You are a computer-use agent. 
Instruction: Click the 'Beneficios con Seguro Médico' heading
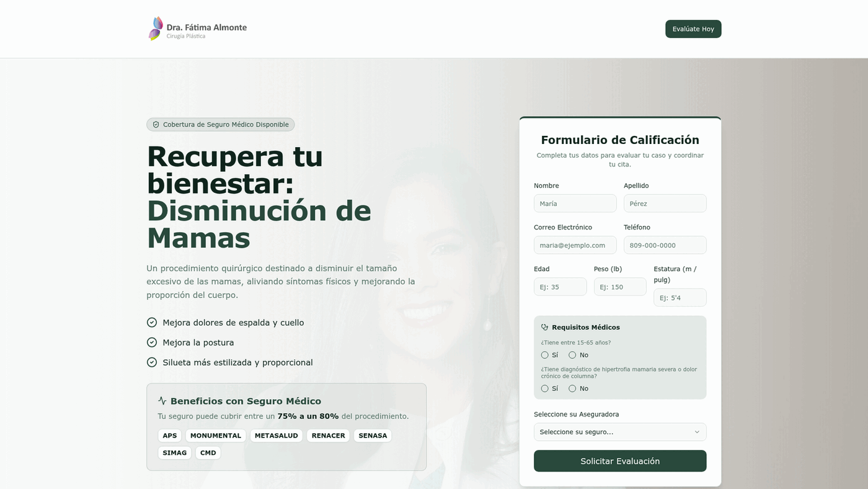pos(246,401)
